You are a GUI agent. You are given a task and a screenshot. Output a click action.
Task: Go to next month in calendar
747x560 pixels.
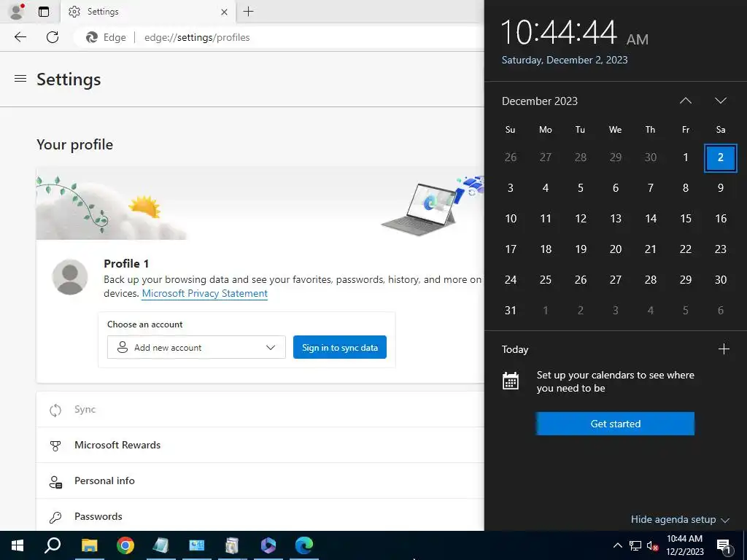point(720,101)
